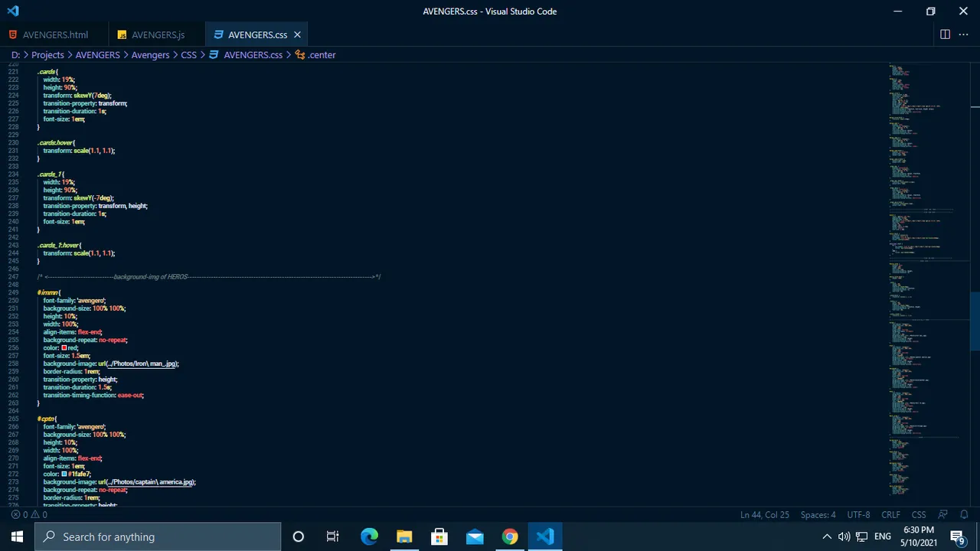The height and width of the screenshot is (551, 980).
Task: Change end of line sequence CRLF
Action: coord(890,515)
